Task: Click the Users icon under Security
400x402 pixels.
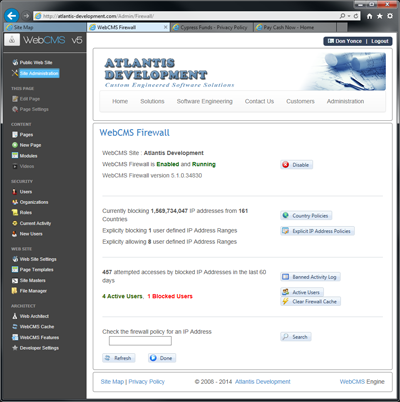Action: (15, 192)
